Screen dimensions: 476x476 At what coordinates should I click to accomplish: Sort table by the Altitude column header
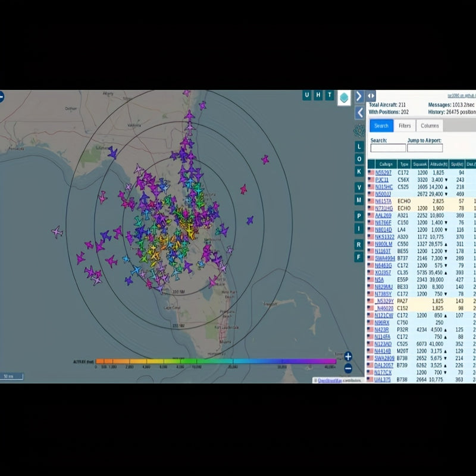(438, 164)
